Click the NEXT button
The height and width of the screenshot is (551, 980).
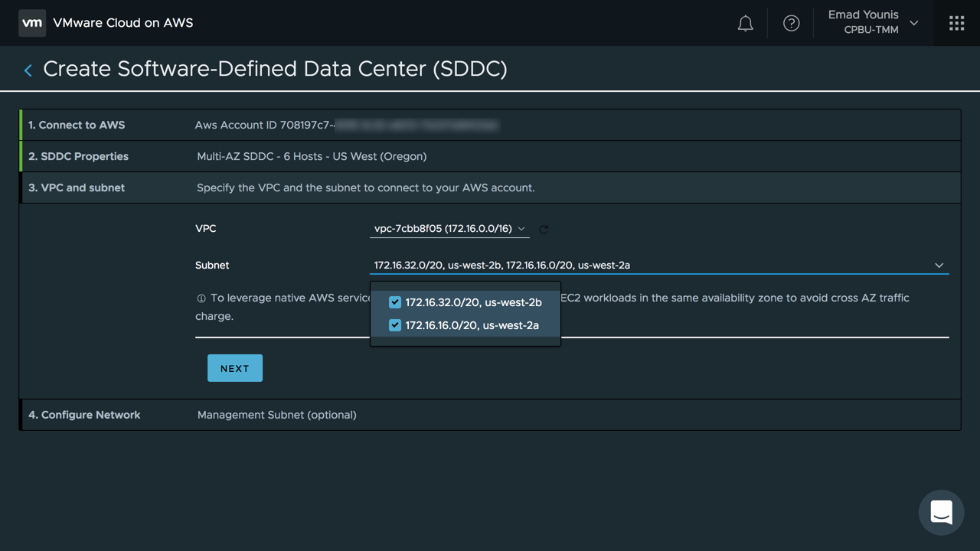pos(234,368)
